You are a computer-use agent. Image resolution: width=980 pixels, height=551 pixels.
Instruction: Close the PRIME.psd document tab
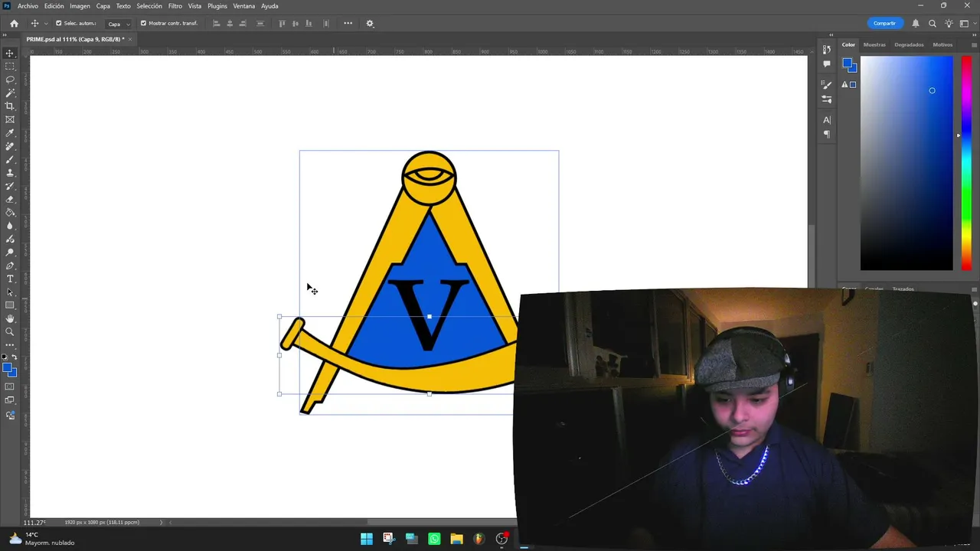[x=130, y=39]
